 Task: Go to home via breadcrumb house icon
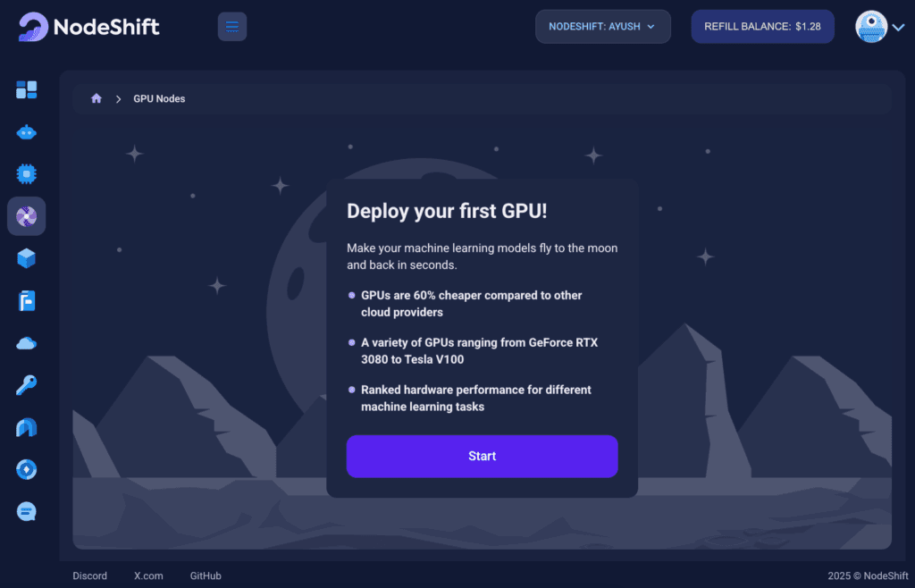tap(97, 98)
